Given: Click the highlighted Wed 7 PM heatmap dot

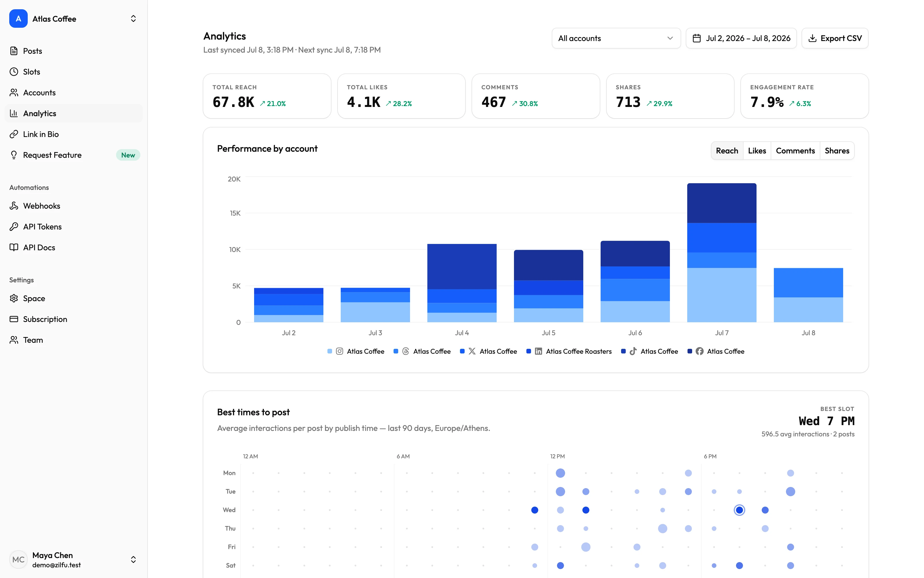Looking at the screenshot, I should pos(739,510).
